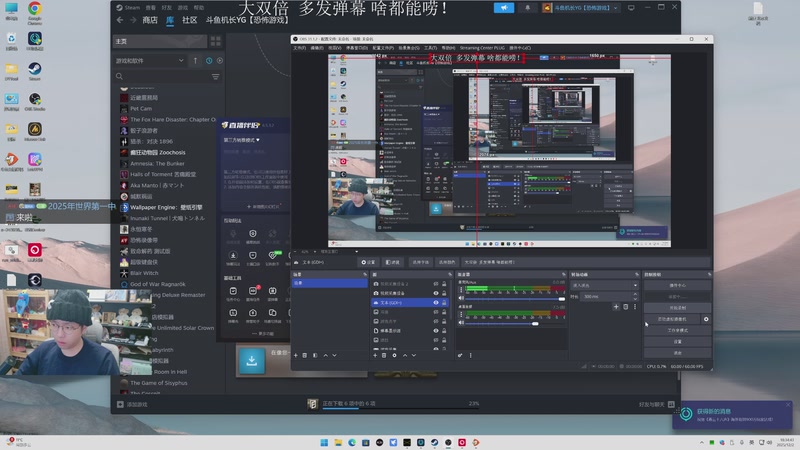Open Steam announcements megaphone button
This screenshot has width=800, height=450.
pyautogui.click(x=504, y=8)
